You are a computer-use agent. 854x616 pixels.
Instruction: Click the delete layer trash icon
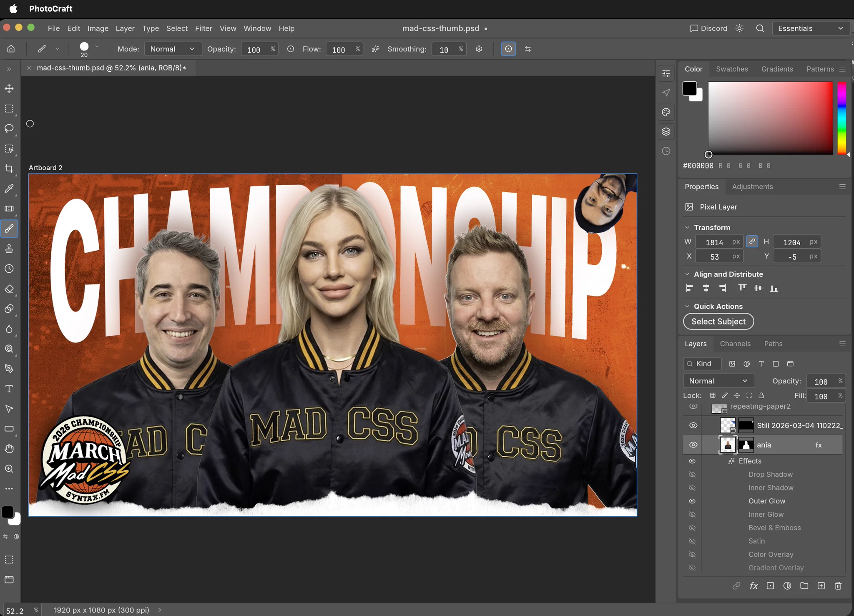[838, 586]
